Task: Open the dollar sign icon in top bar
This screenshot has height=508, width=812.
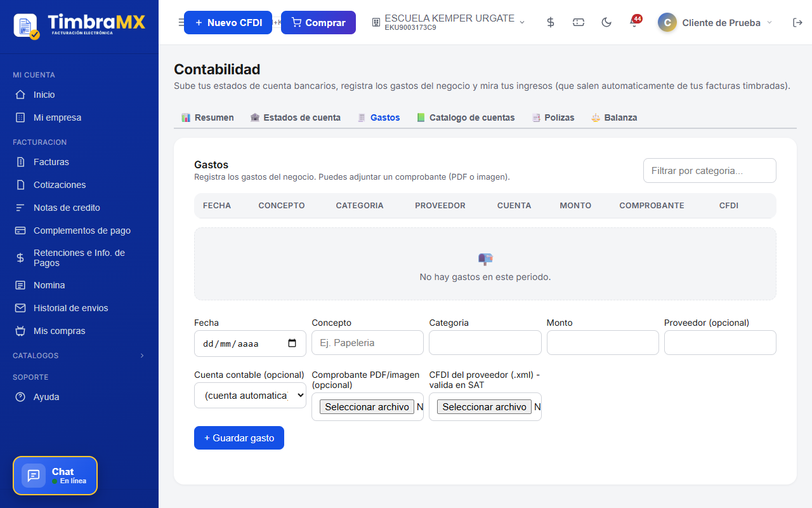Action: click(551, 23)
